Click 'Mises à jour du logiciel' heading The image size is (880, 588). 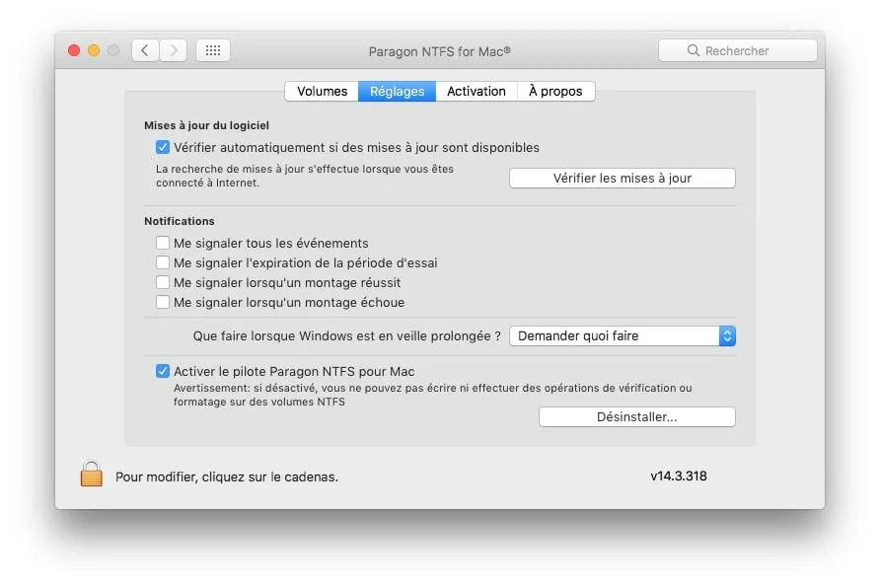(206, 125)
